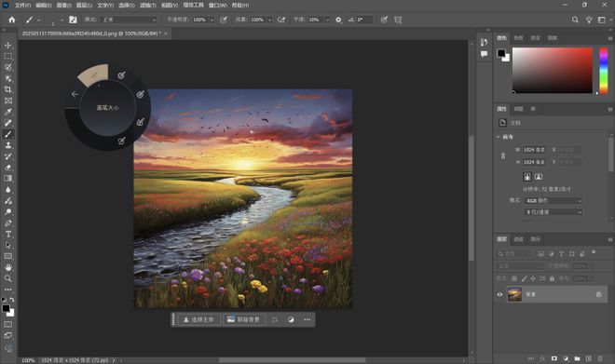Open the blending mode dropdown in options bar
This screenshot has width=615, height=364.
(129, 20)
